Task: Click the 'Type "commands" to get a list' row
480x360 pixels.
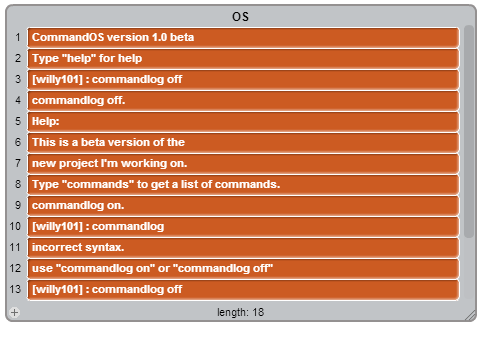Action: pyautogui.click(x=243, y=184)
